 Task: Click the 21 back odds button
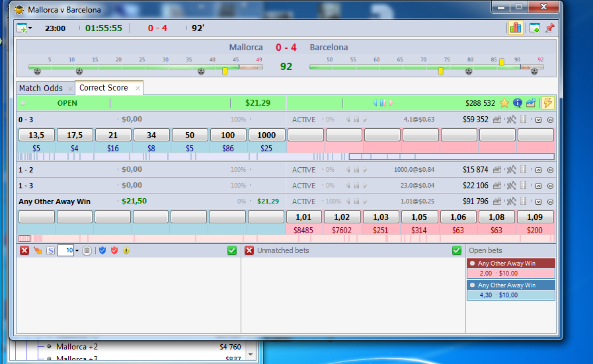point(113,135)
